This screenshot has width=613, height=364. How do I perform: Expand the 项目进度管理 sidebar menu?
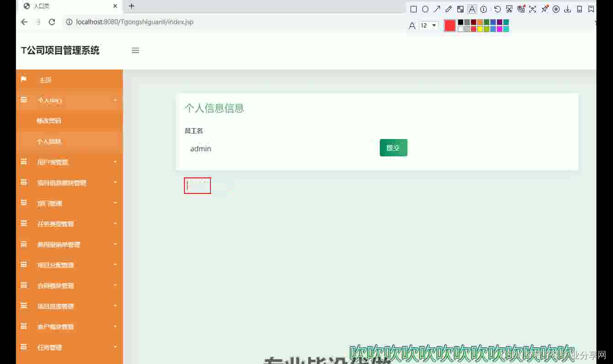click(70, 306)
